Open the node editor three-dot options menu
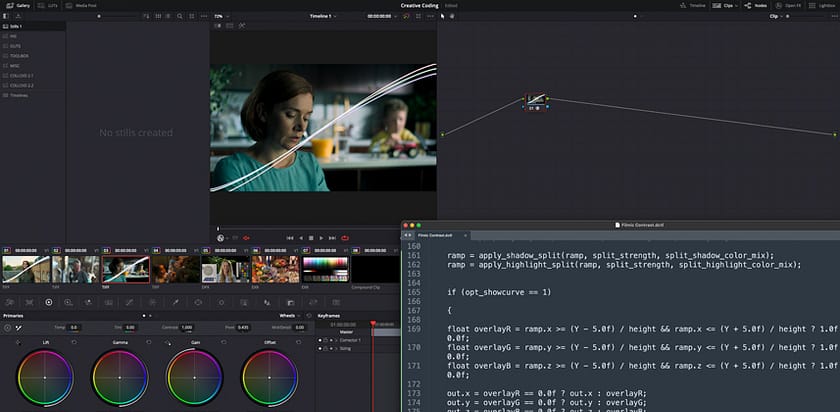This screenshot has height=412, width=840. click(834, 16)
